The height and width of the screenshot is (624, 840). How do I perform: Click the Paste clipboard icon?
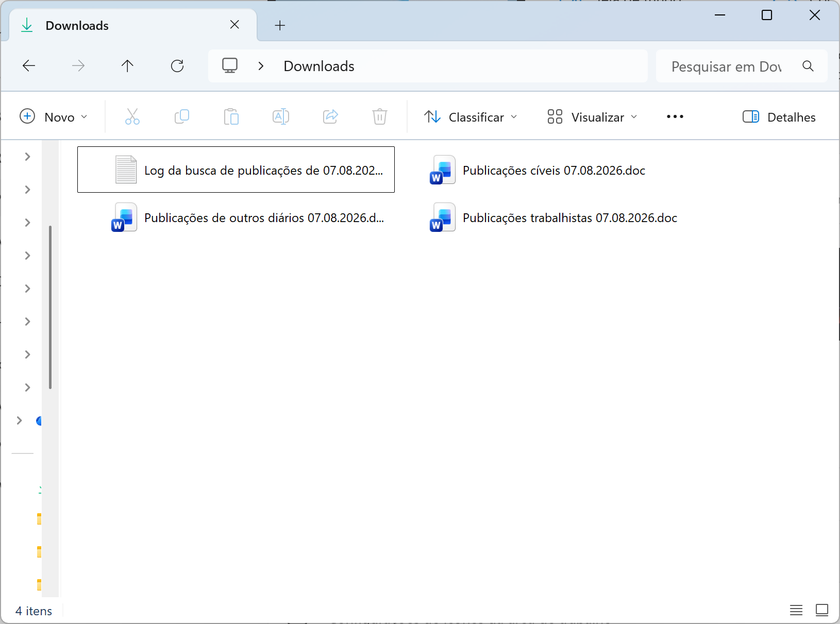coord(231,117)
